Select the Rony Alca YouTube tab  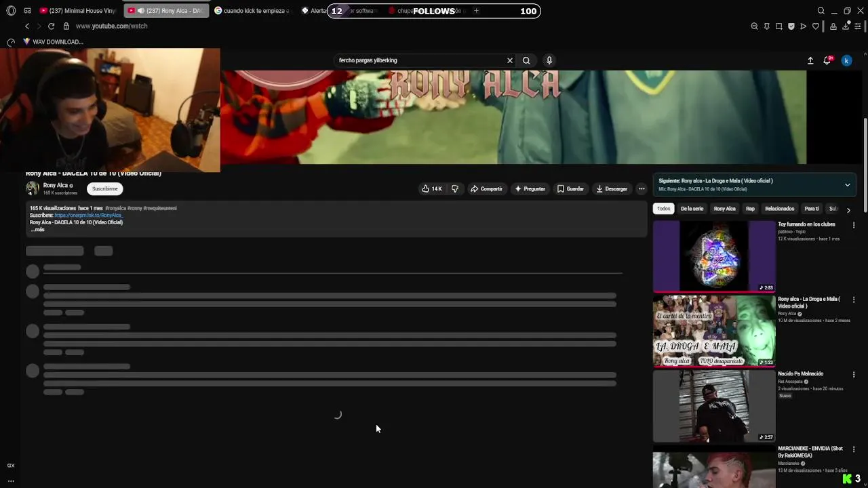click(166, 11)
